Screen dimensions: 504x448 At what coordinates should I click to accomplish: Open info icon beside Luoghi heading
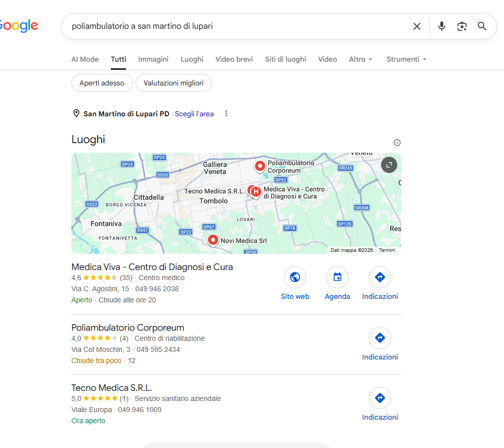click(x=397, y=143)
